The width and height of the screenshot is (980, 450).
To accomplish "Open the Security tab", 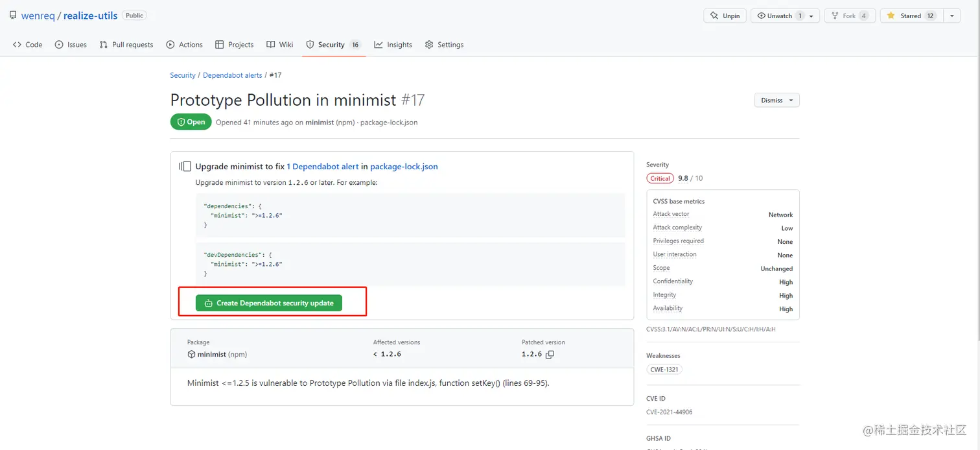I will point(334,45).
